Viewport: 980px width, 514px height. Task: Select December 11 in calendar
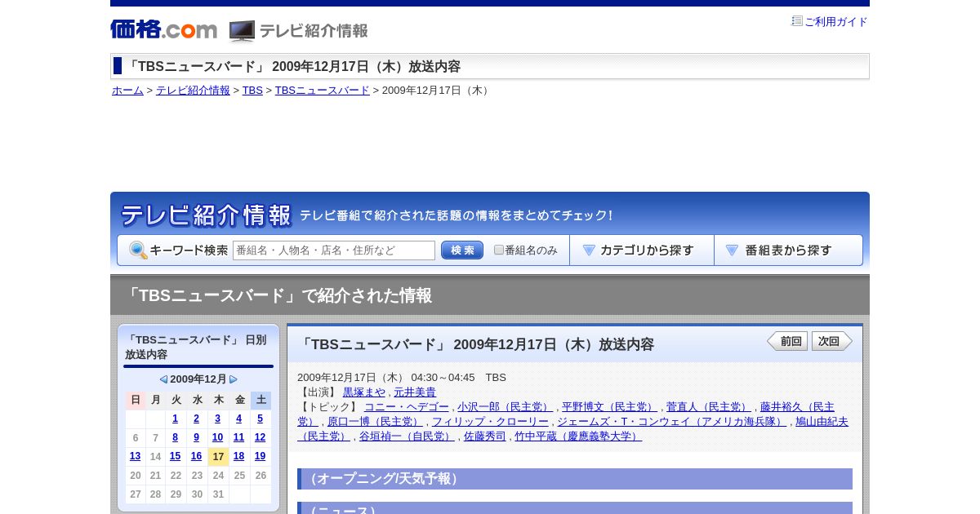coord(238,437)
